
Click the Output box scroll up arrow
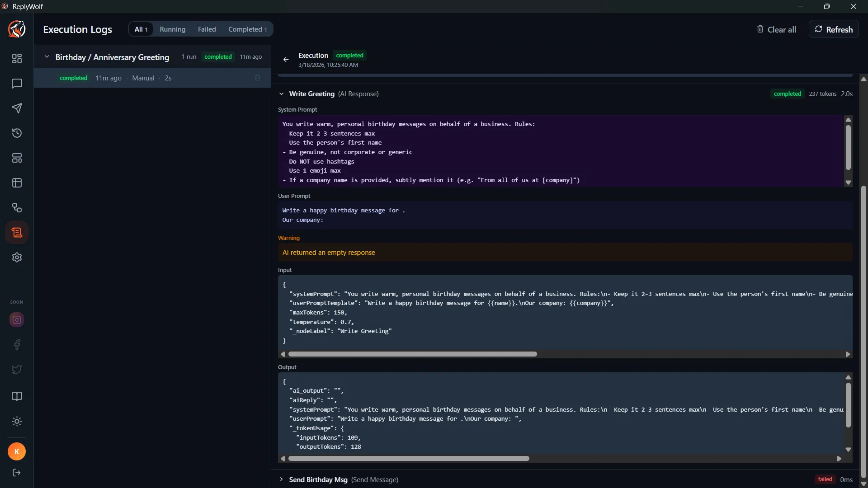coord(848,377)
